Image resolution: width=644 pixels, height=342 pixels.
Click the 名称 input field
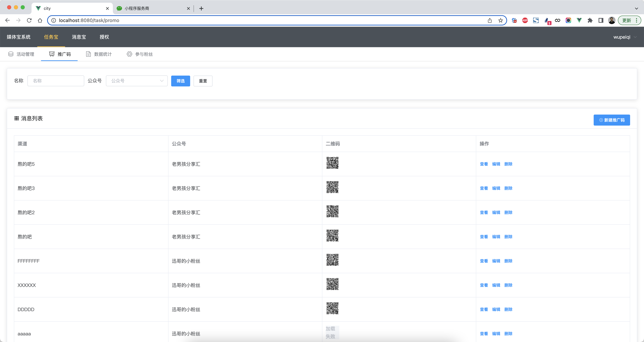point(56,81)
